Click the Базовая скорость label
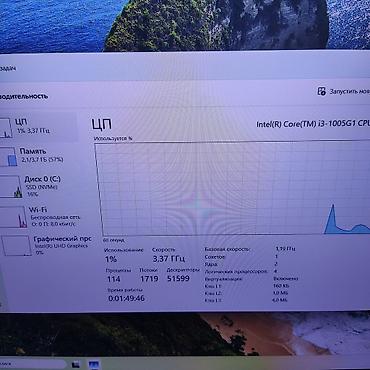Viewport: 370px width, 370px height. pos(227,249)
